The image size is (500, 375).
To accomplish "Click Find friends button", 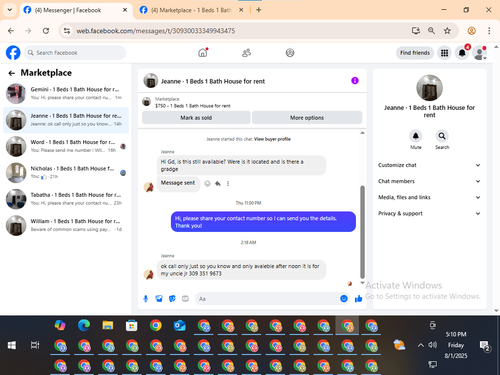I will click(x=415, y=53).
